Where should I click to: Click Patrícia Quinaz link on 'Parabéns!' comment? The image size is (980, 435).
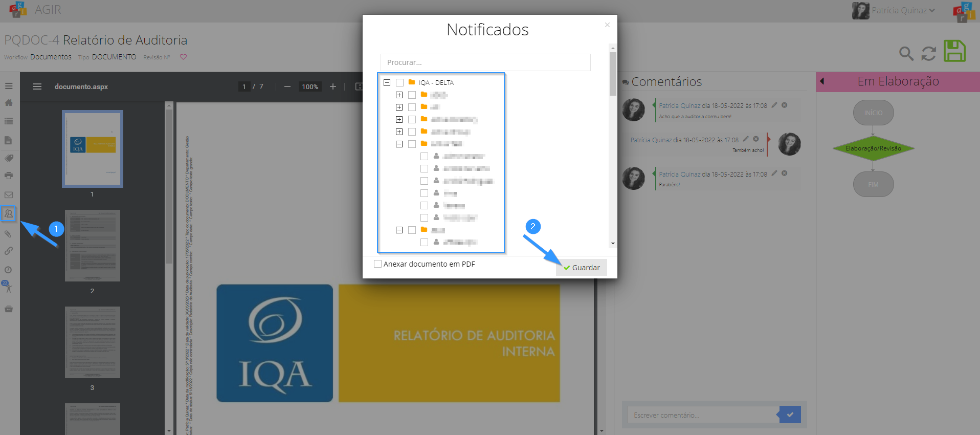[x=679, y=174]
